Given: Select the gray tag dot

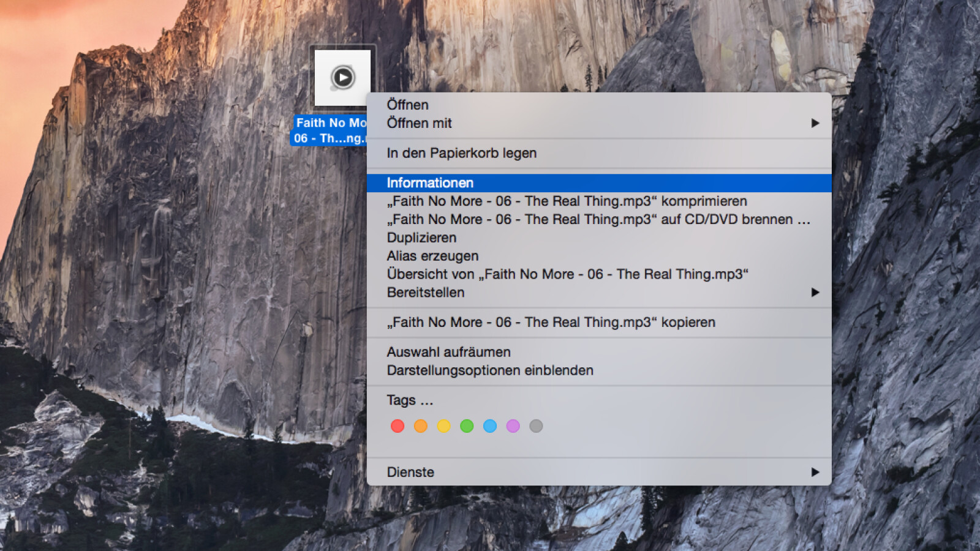Looking at the screenshot, I should click(x=536, y=426).
